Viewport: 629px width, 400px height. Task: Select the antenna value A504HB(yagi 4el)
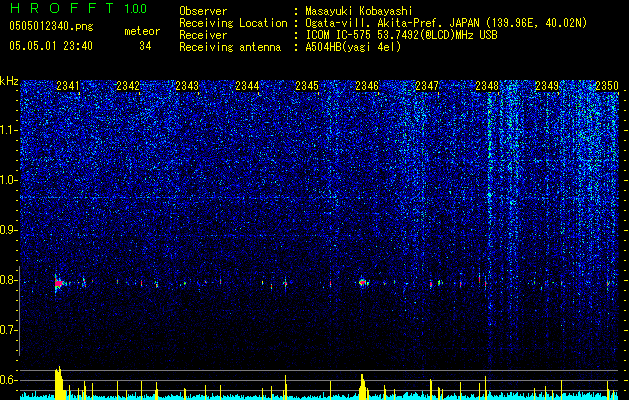[353, 47]
